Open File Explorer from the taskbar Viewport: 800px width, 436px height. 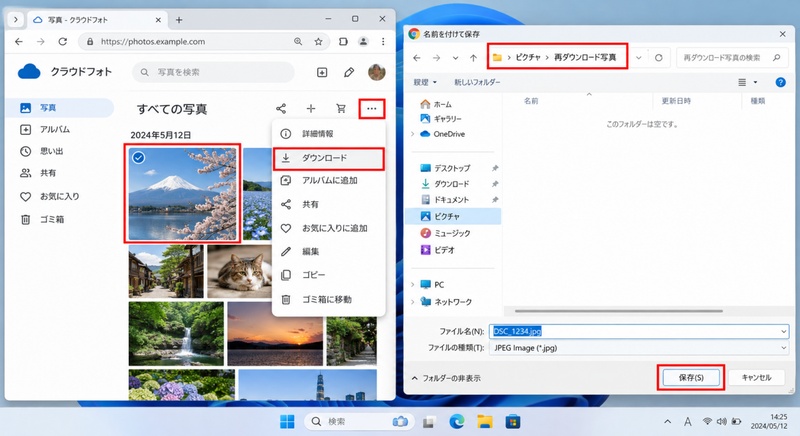click(x=485, y=422)
